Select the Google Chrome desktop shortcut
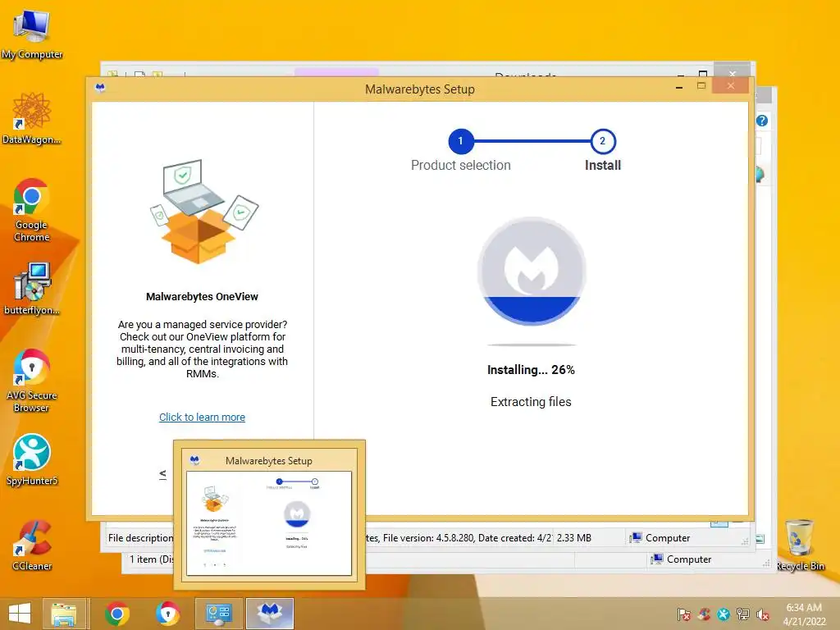 click(32, 210)
